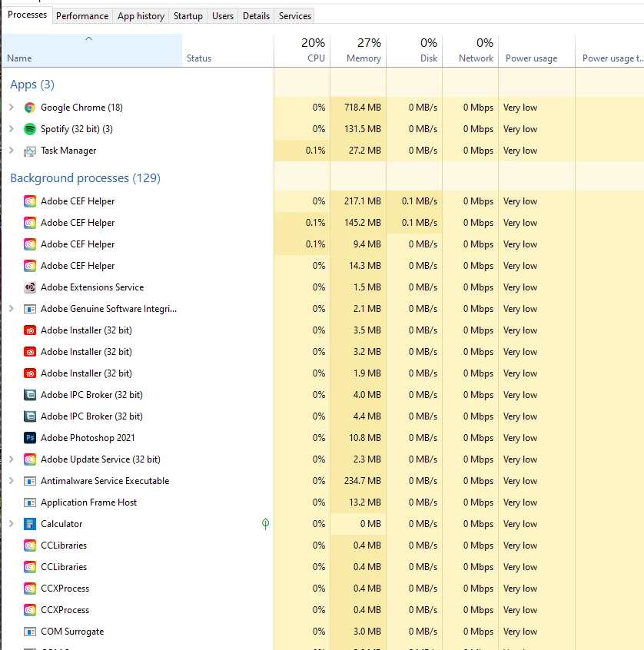Open the Performance tab
Image resolution: width=644 pixels, height=650 pixels.
pos(82,16)
